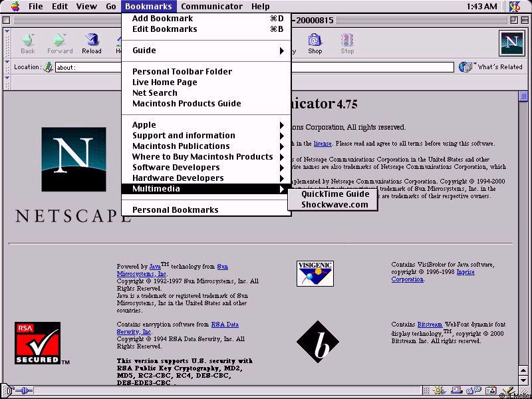Open the Go menu
This screenshot has width=532, height=399.
tap(111, 6)
